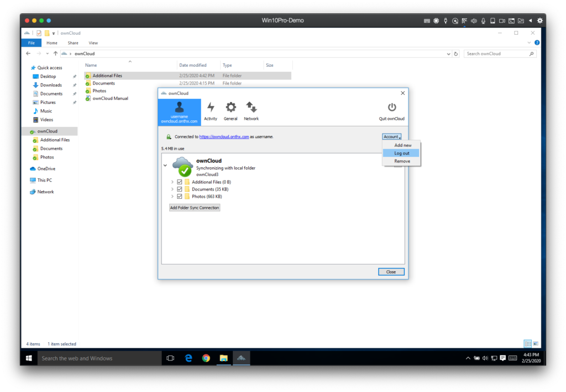Open the virtual machine settings gear in title bar
Image resolution: width=566 pixels, height=392 pixels.
pos(540,20)
